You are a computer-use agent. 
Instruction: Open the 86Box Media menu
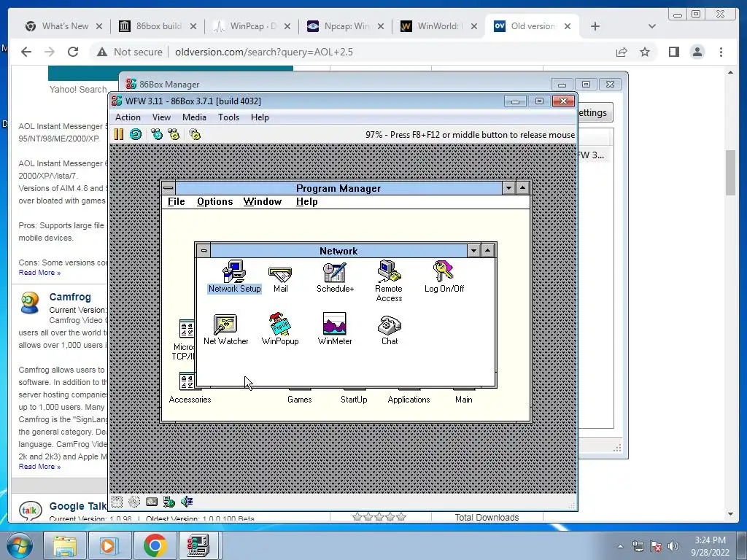click(x=194, y=117)
